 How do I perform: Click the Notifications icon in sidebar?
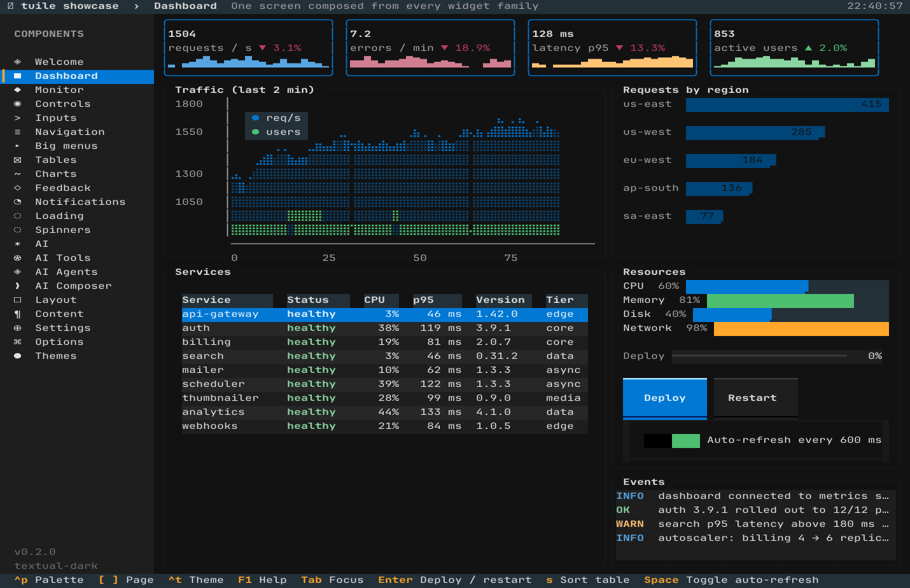[x=18, y=202]
